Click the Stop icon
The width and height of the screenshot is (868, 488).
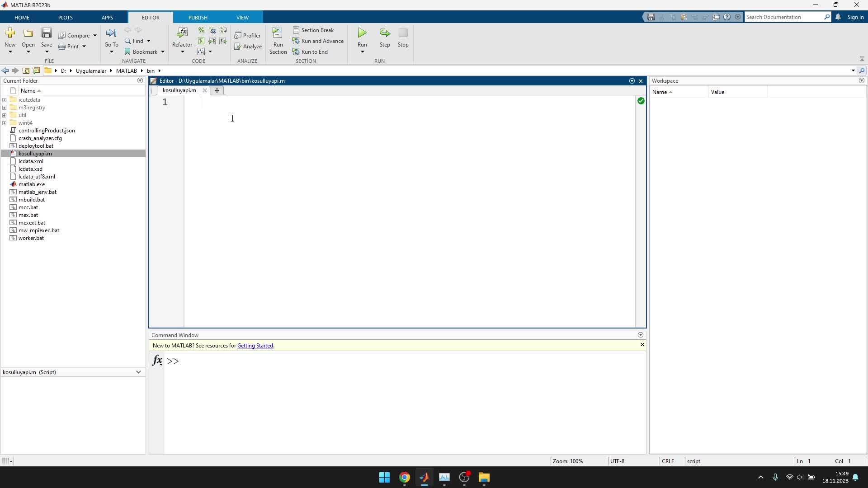[403, 33]
